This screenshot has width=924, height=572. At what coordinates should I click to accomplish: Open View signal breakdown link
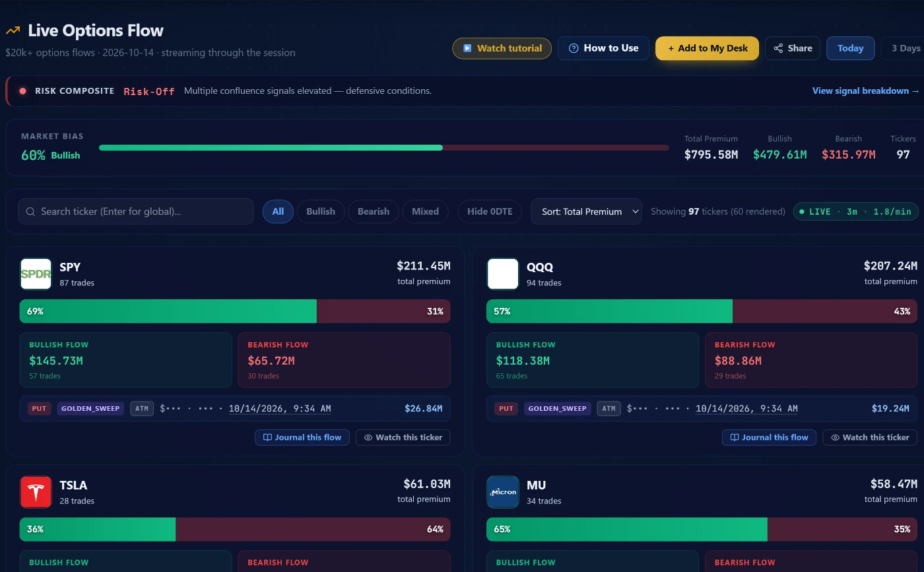click(x=866, y=91)
